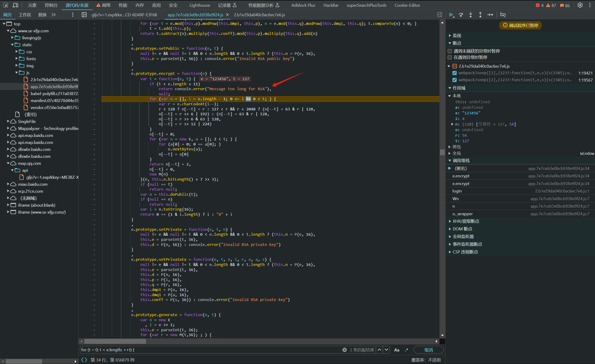Screen dimensions: 595x364
Task: Expand the n array variable
Action: [452, 124]
